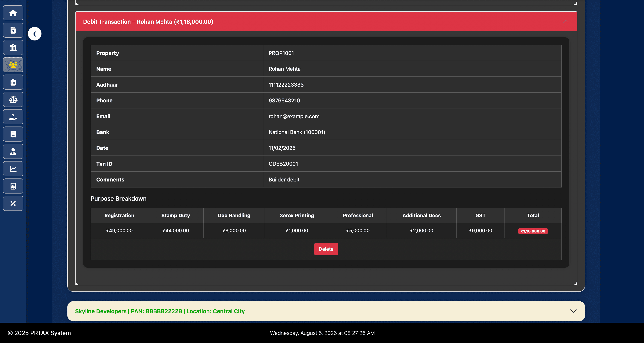Open the Home sidebar icon
Screen dimensions: 644x343
(x=13, y=13)
